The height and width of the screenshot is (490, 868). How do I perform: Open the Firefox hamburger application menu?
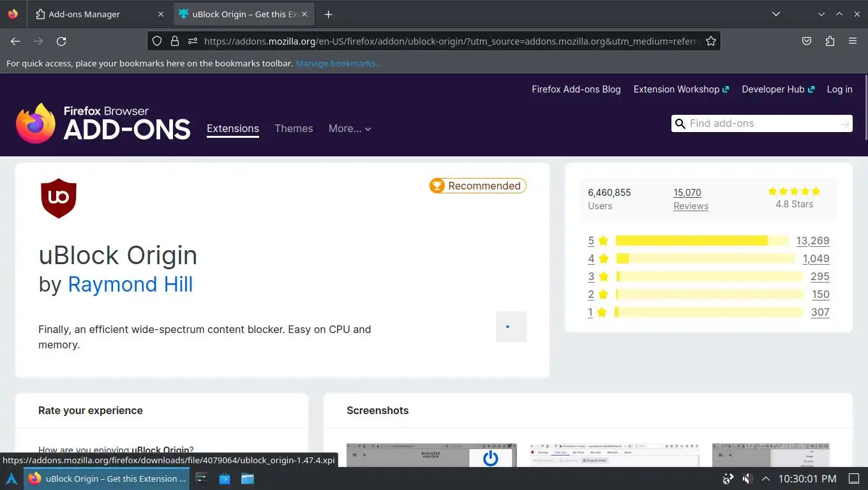pyautogui.click(x=853, y=41)
